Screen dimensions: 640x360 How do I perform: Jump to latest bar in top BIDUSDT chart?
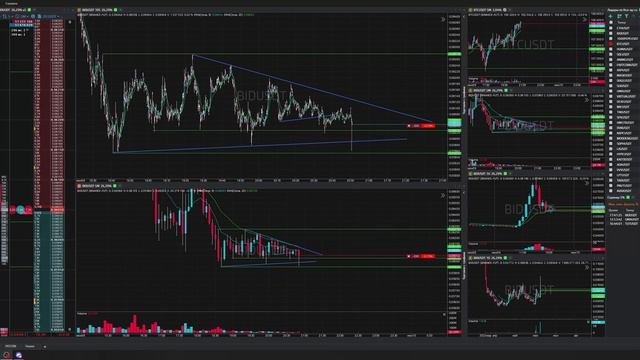[x=443, y=19]
